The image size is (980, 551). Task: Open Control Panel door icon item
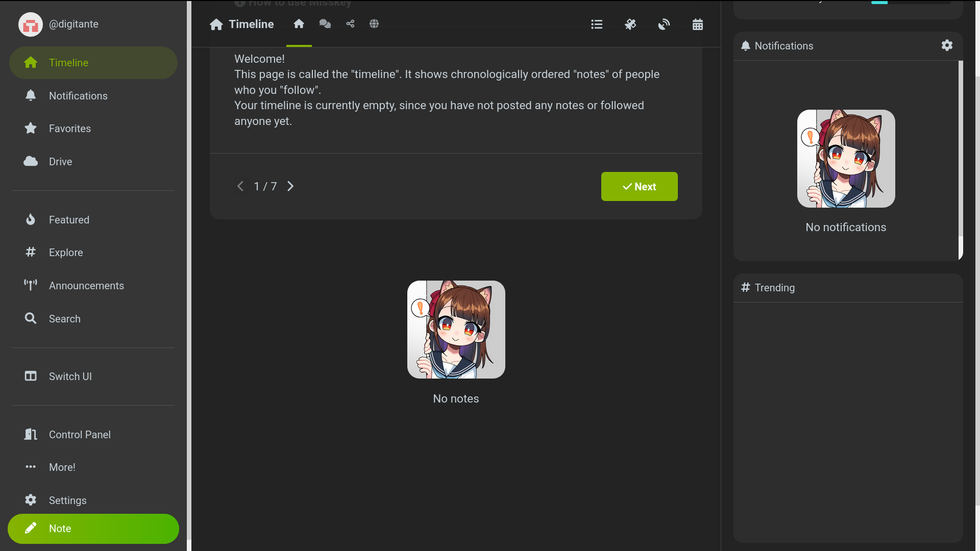pos(79,435)
